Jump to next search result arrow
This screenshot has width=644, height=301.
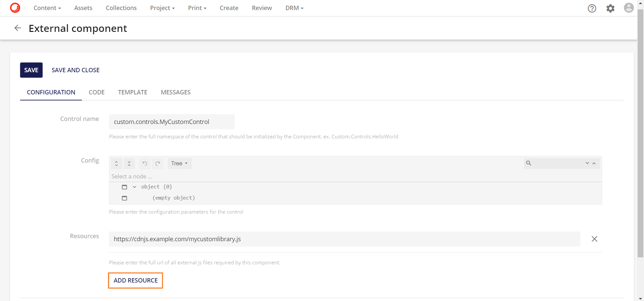point(587,163)
